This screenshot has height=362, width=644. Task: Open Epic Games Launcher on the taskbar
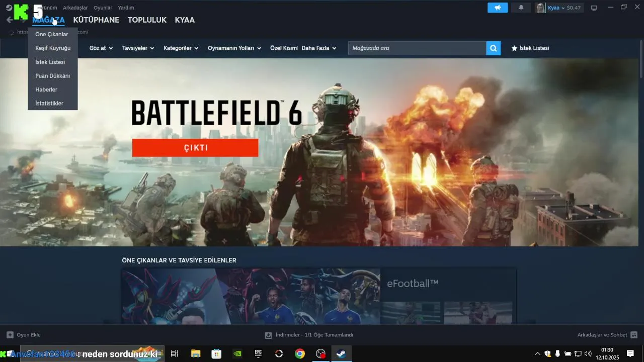(x=258, y=354)
